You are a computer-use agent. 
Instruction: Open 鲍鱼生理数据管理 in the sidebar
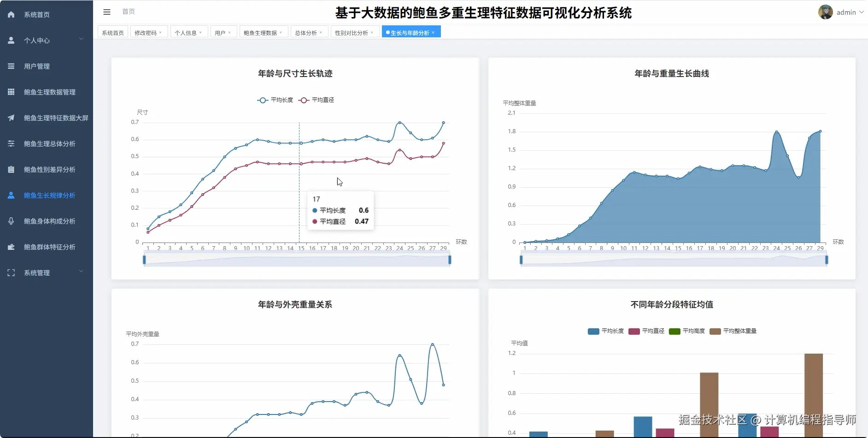coord(47,92)
